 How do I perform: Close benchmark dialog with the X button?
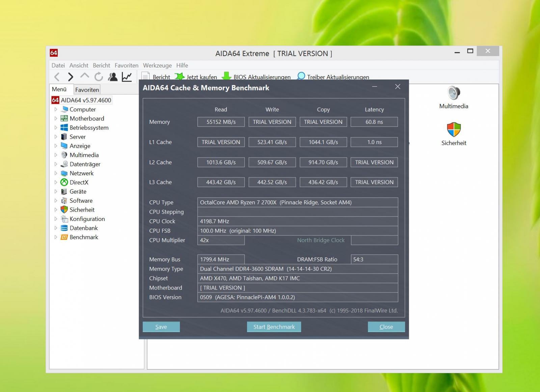pyautogui.click(x=398, y=87)
